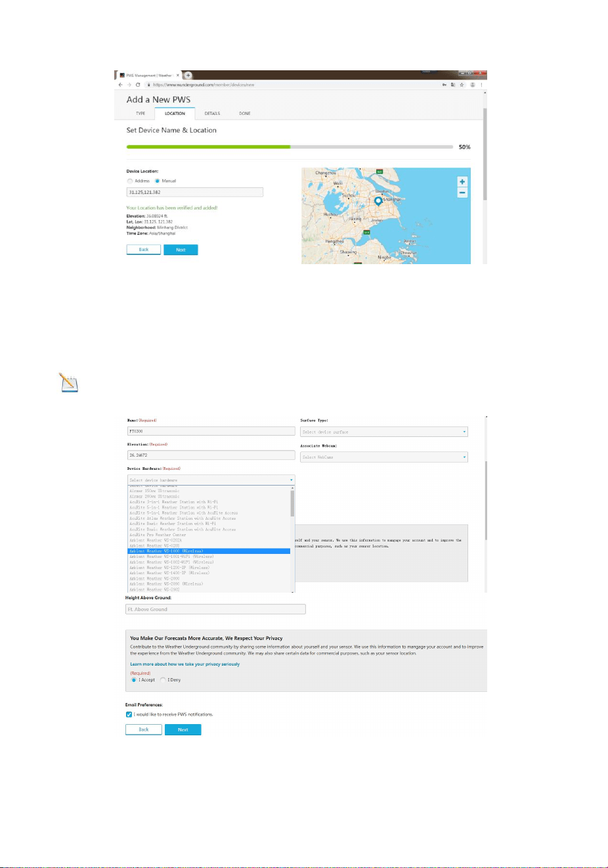Click Next below Email Preferences
608x868 pixels.
(x=183, y=729)
